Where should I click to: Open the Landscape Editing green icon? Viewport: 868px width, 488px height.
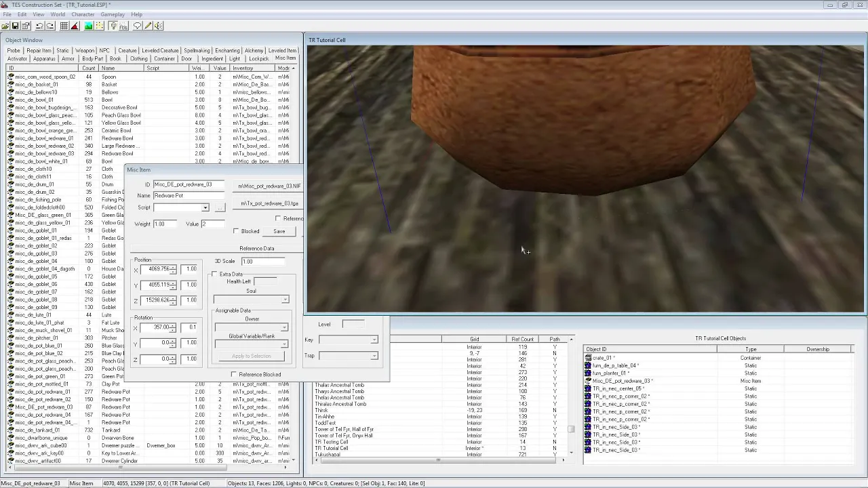(x=89, y=26)
